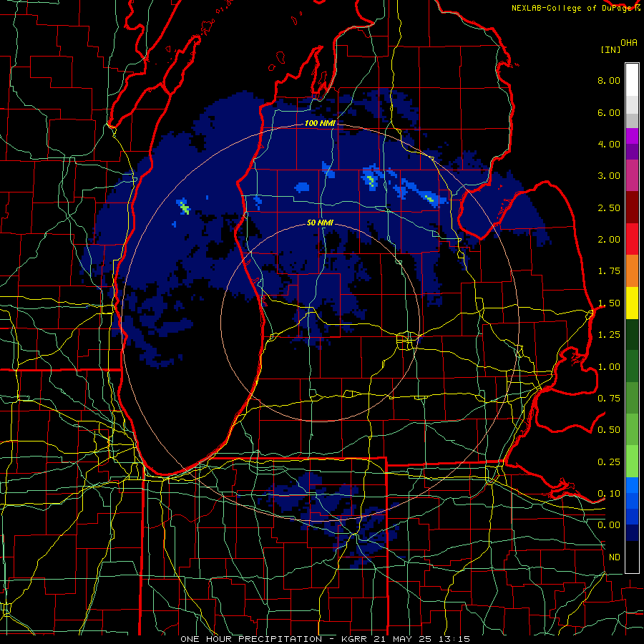Click the 2.50 legend value
Viewport: 644px width, 644px height.
tap(609, 208)
